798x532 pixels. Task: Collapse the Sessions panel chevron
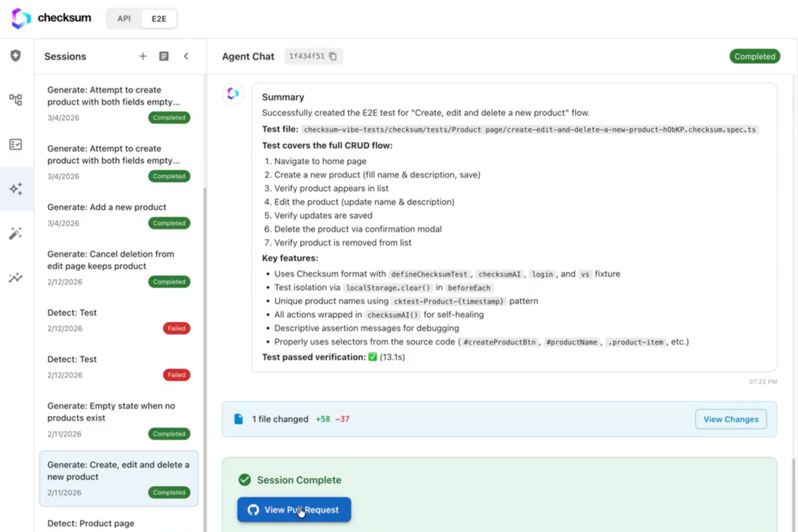[186, 56]
